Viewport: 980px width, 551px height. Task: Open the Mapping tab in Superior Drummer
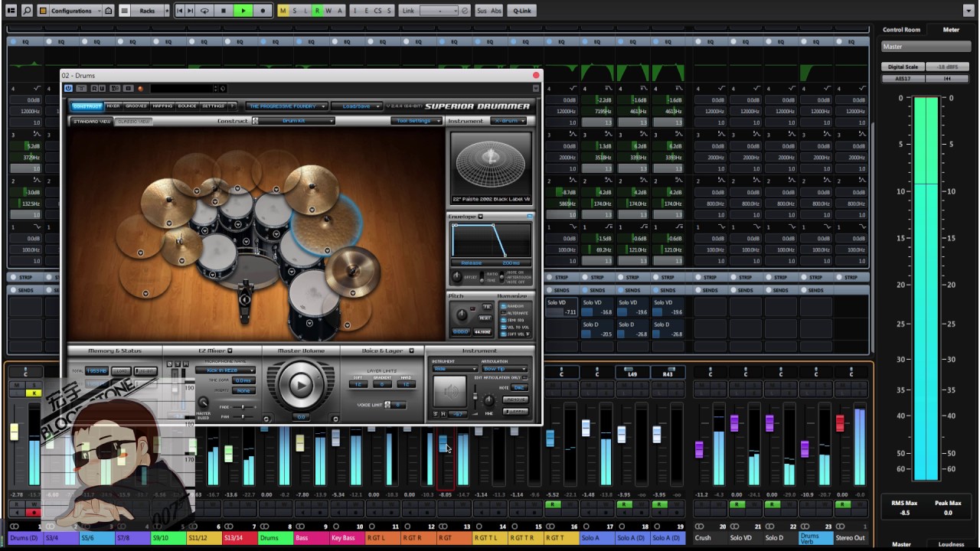pos(162,106)
